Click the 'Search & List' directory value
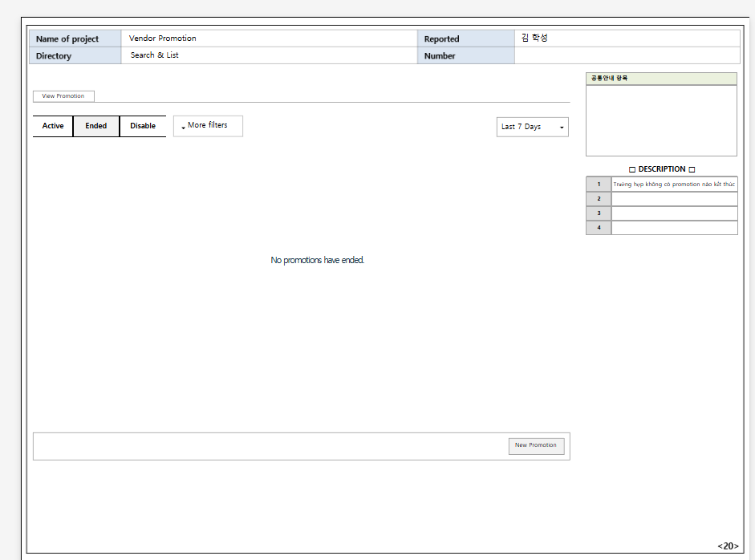Image resolution: width=755 pixels, height=560 pixels. pos(155,55)
